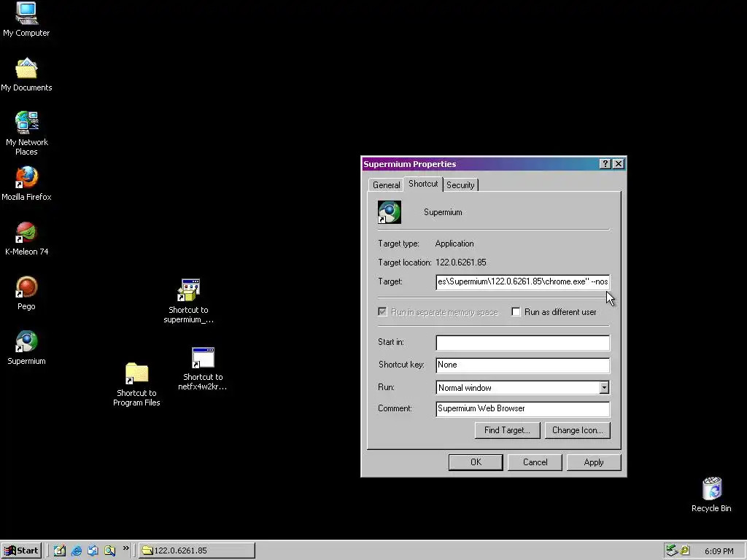Click the key-shaped system tray icon

coord(685,551)
